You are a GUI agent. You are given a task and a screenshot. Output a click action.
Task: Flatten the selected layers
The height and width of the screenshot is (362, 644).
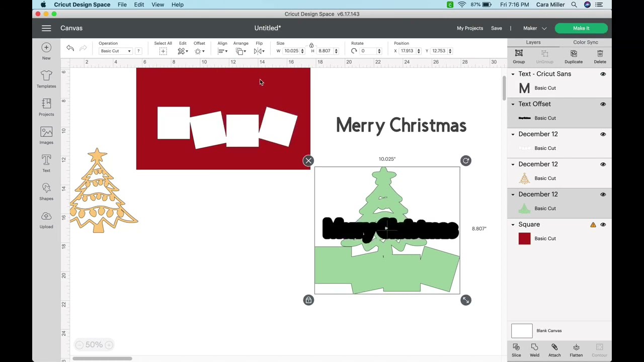pyautogui.click(x=576, y=350)
